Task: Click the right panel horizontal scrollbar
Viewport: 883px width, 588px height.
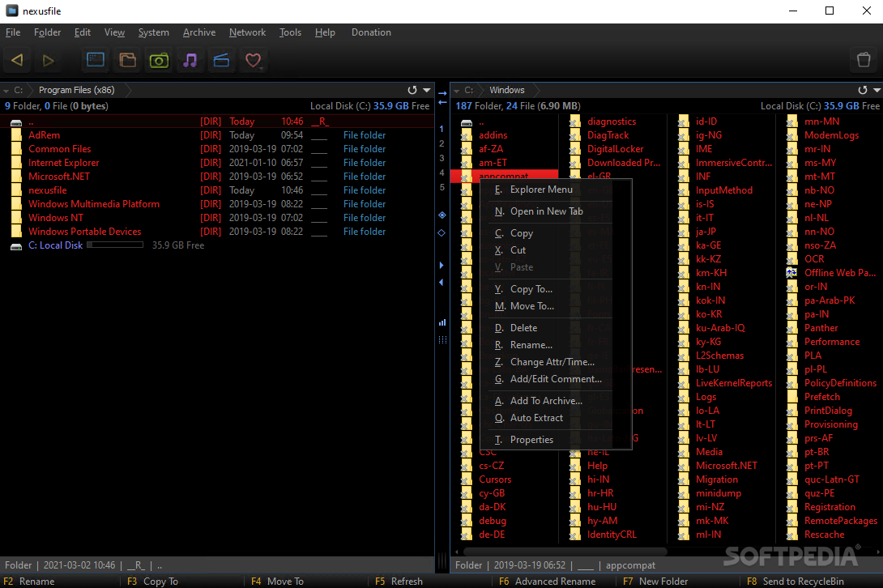Action: (x=565, y=552)
